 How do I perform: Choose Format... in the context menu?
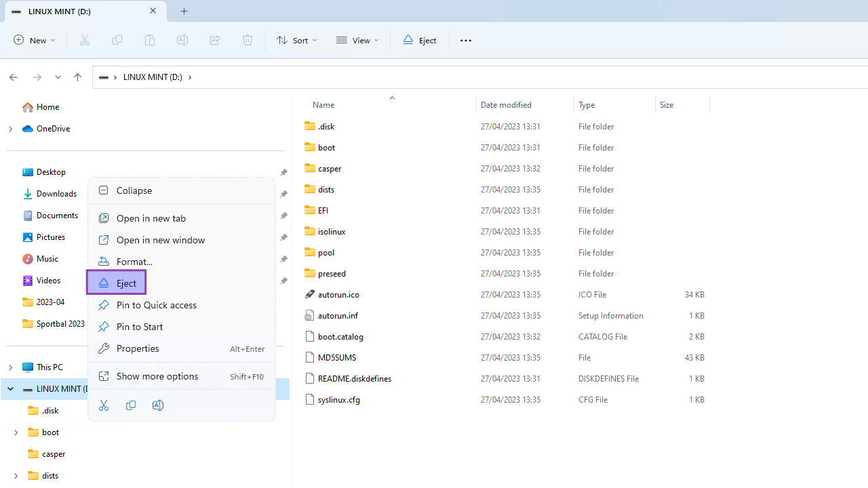(x=182, y=262)
